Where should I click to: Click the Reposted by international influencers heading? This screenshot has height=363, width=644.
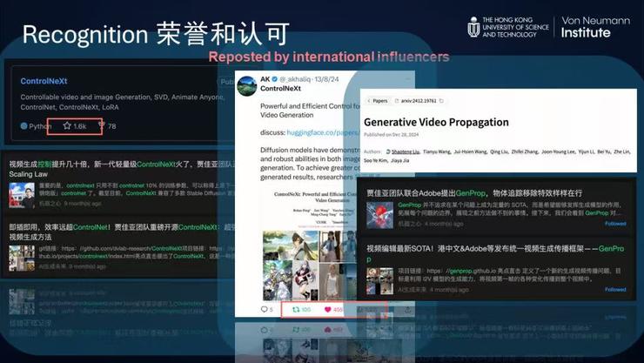[x=329, y=57]
